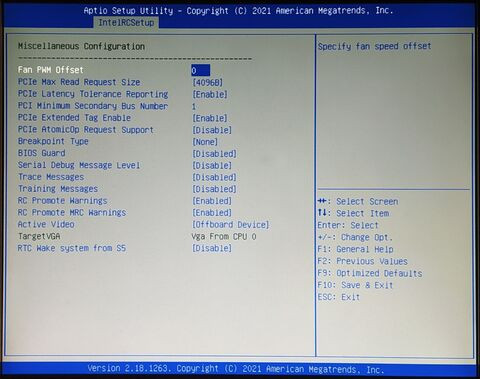Click the TargetVGA label

[x=39, y=236]
